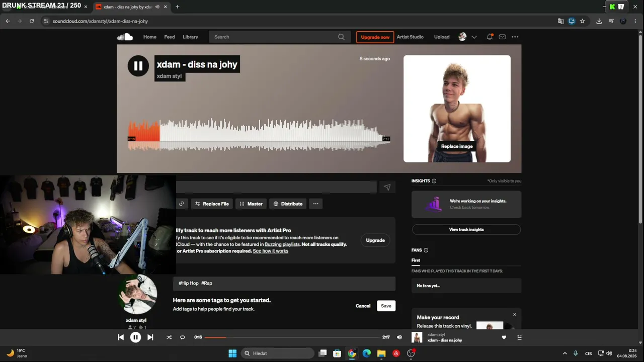
Task: Click the now-playing track thumbnail
Action: 417,337
